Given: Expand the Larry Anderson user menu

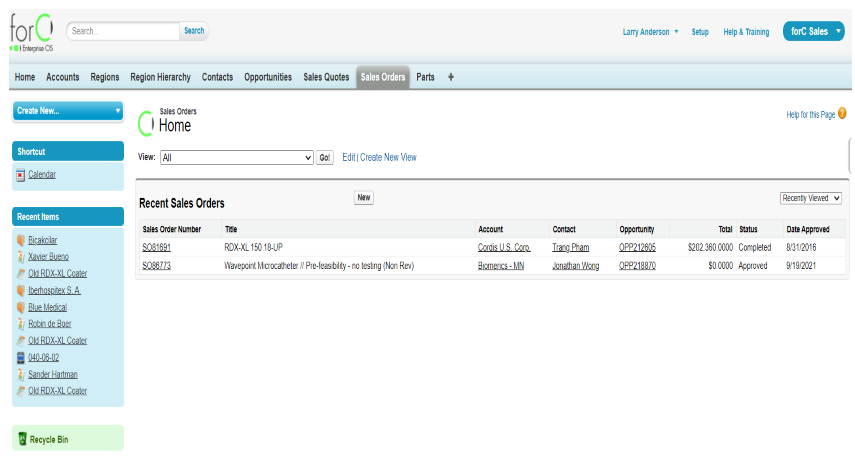Looking at the screenshot, I should click(x=650, y=32).
